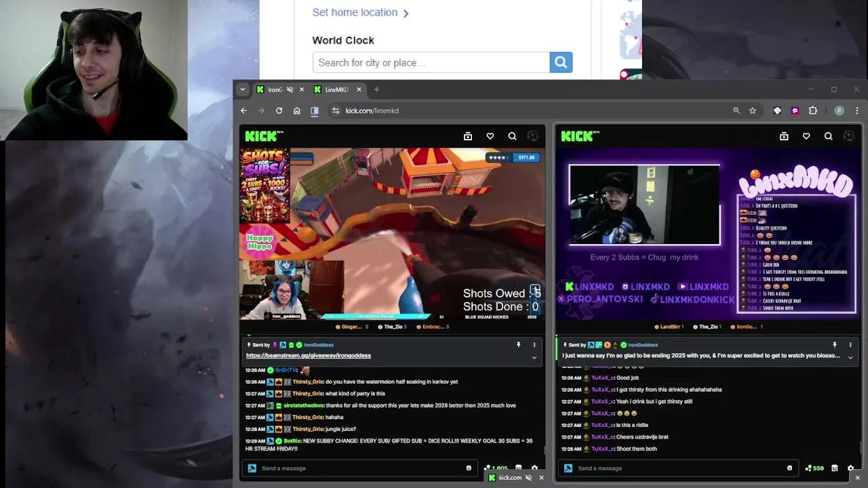
Task: Open the page zoom control in address bar
Action: (736, 110)
